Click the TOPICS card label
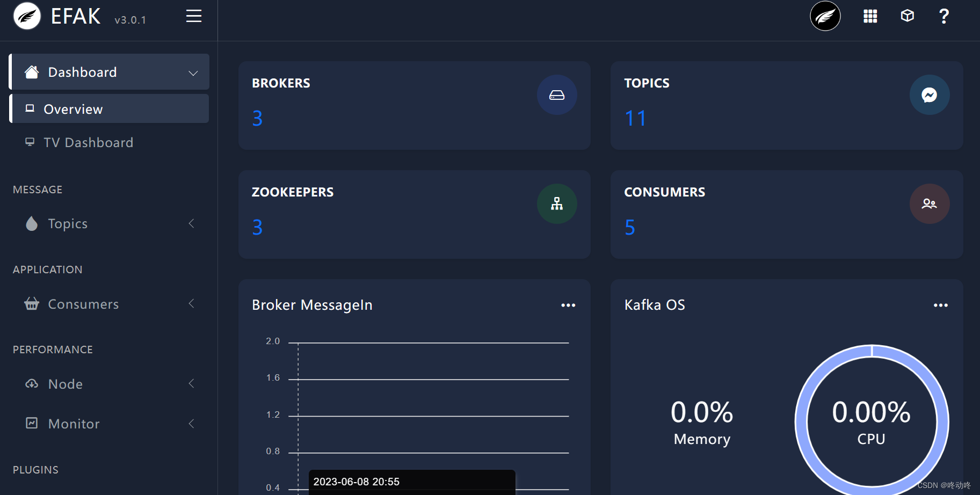The image size is (980, 495). click(x=647, y=83)
